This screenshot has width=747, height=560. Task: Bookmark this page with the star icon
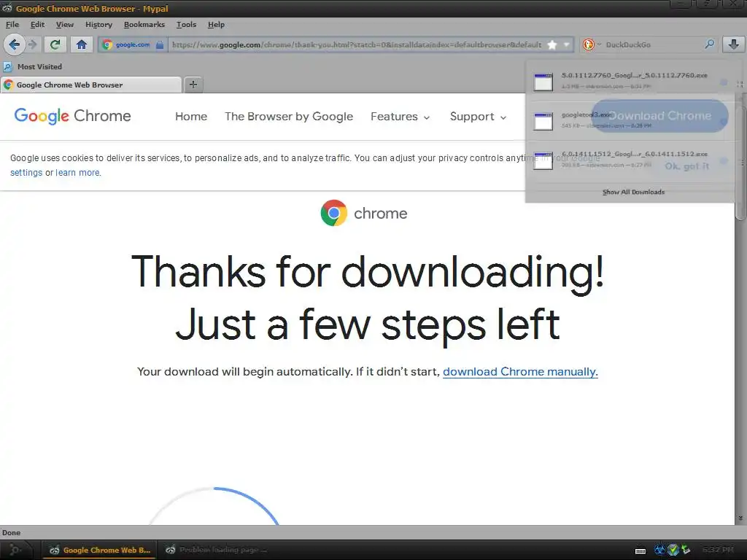[552, 44]
